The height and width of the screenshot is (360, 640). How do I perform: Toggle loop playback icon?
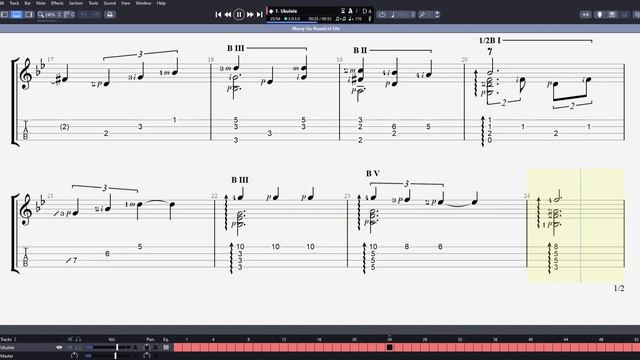coord(382,14)
